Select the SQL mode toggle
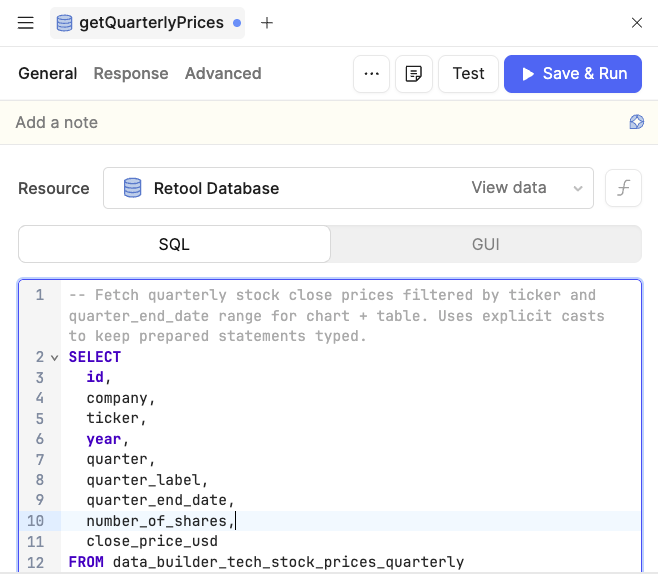Image resolution: width=658 pixels, height=586 pixels. click(x=174, y=244)
